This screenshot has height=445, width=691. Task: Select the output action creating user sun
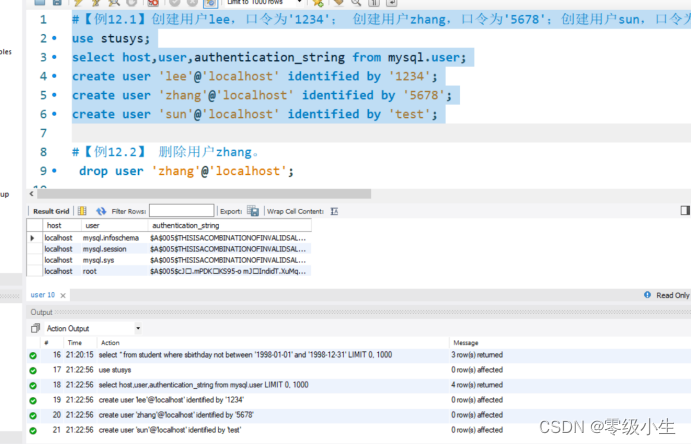click(x=170, y=430)
